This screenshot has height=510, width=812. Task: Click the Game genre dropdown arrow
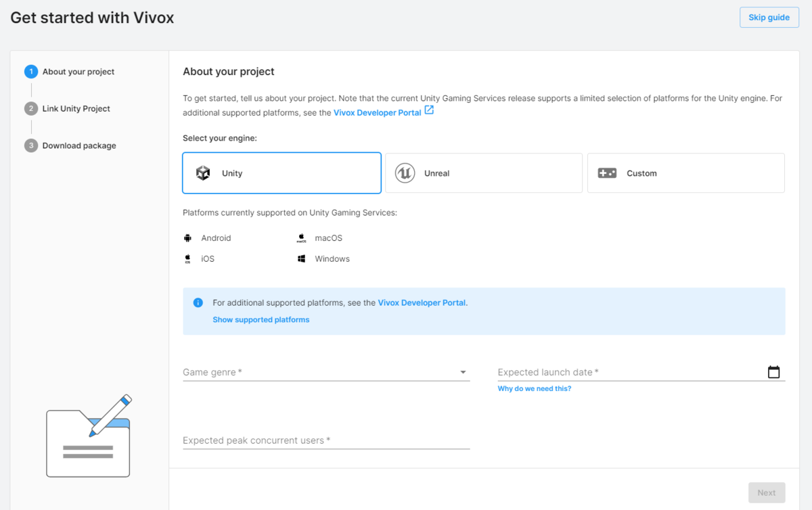click(x=464, y=373)
